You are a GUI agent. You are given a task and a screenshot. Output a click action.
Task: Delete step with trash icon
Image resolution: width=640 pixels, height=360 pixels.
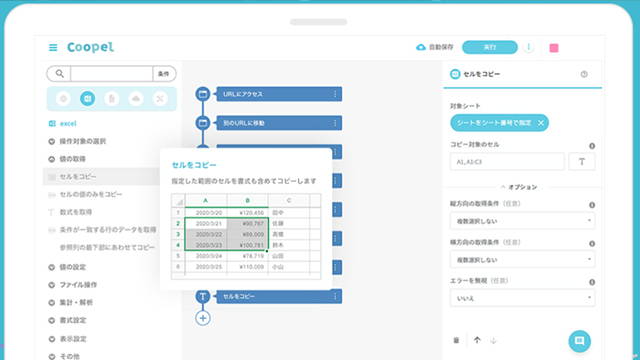[456, 340]
